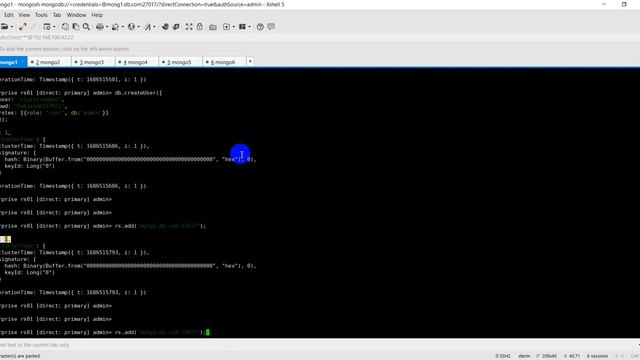
Task: Click the speech bubble feedback icon
Action: (271, 27)
